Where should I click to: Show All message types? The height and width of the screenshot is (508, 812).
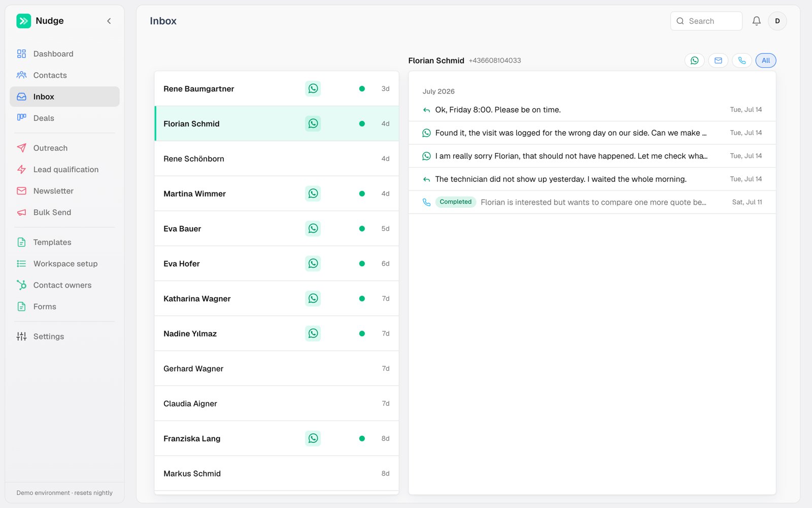pyautogui.click(x=766, y=60)
